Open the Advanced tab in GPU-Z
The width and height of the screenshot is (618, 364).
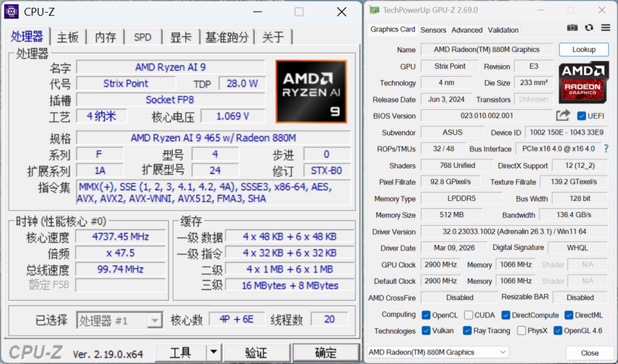(x=467, y=30)
